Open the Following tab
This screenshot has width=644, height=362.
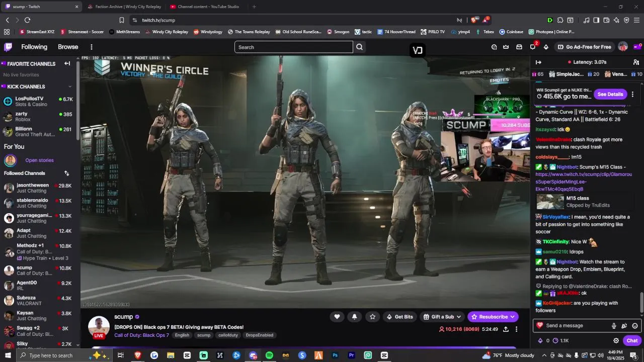34,47
